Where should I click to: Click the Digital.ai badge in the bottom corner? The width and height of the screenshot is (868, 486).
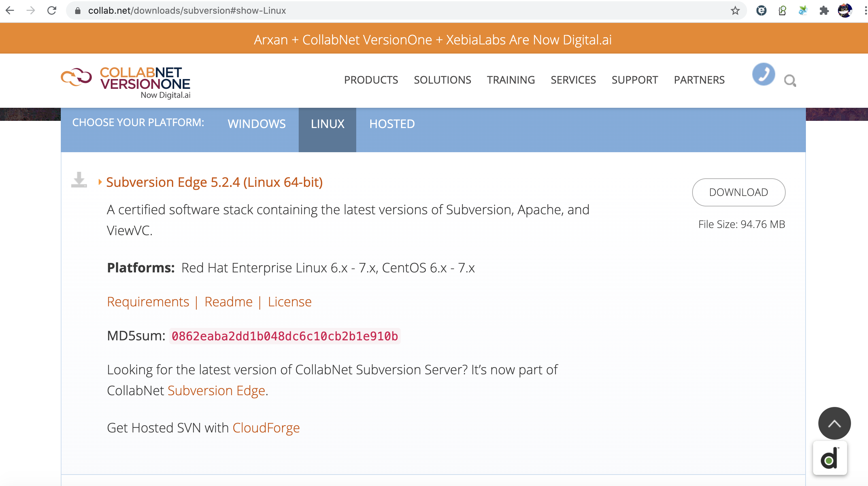coord(829,458)
